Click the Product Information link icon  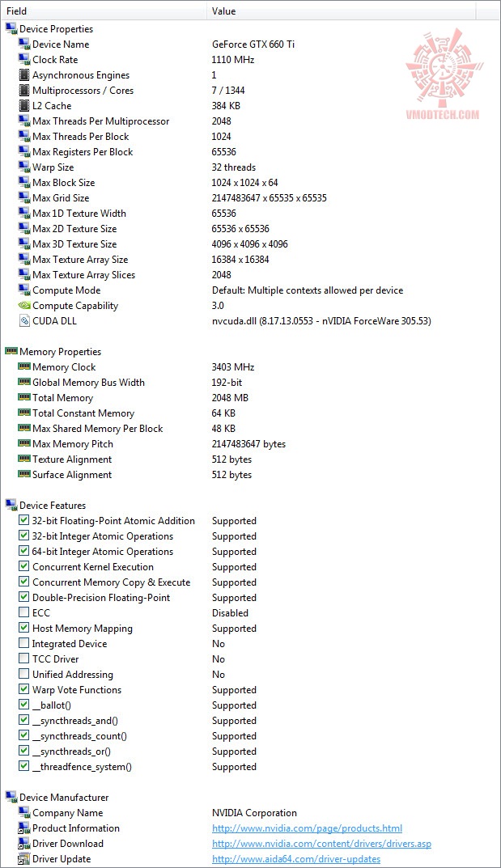[x=23, y=828]
